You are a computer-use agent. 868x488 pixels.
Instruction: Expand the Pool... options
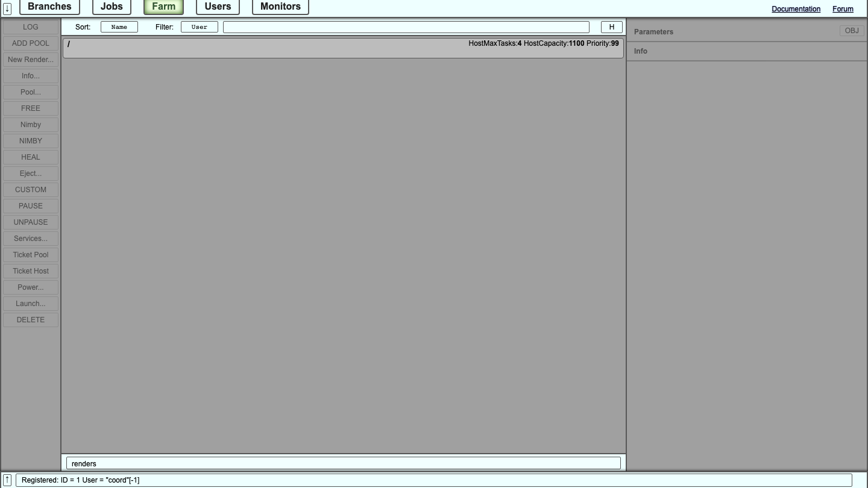coord(31,92)
